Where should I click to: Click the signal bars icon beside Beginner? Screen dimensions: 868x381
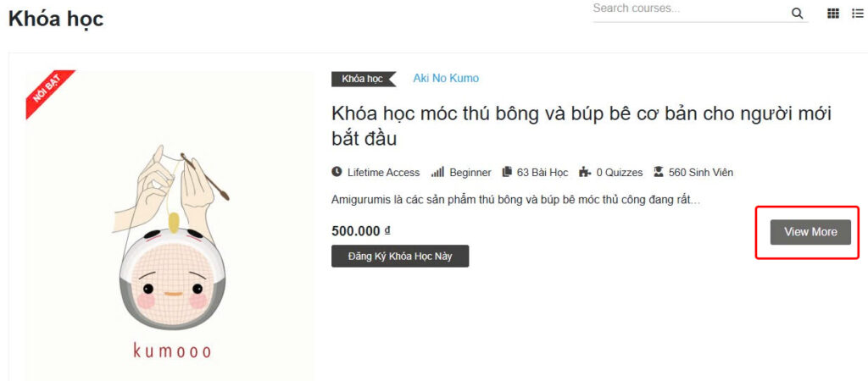(437, 173)
